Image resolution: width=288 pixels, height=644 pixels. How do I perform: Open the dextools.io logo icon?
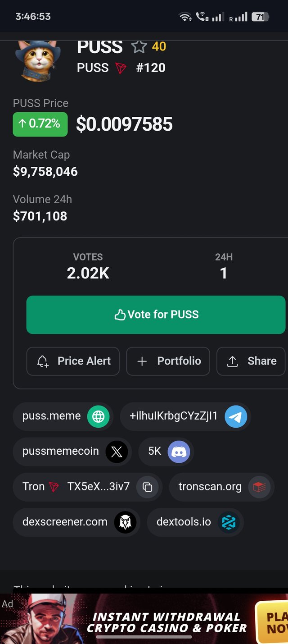point(229,522)
